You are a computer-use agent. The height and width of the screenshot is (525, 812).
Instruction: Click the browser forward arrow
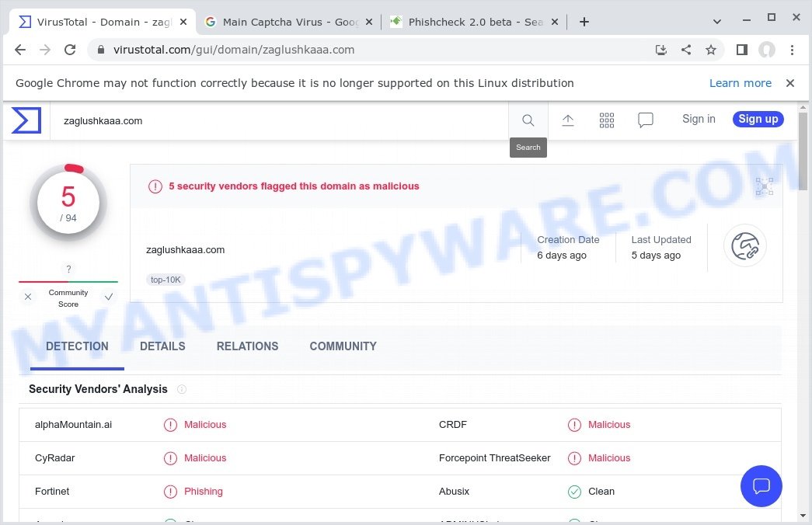(45, 50)
